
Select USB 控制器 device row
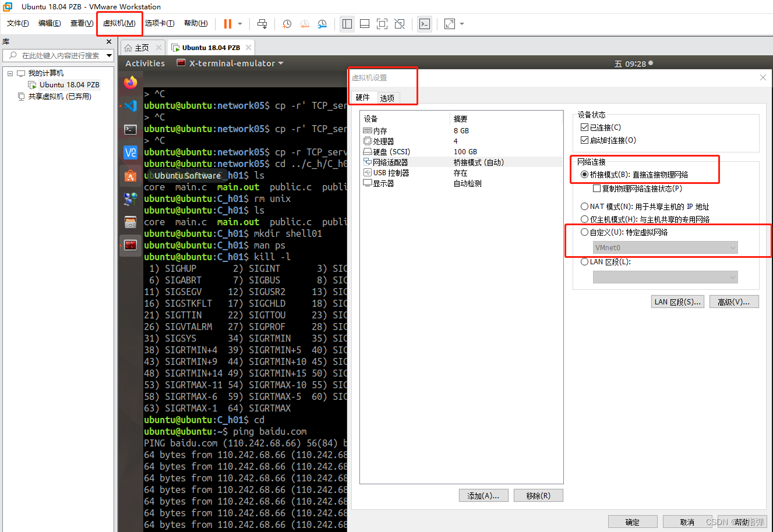click(x=461, y=173)
